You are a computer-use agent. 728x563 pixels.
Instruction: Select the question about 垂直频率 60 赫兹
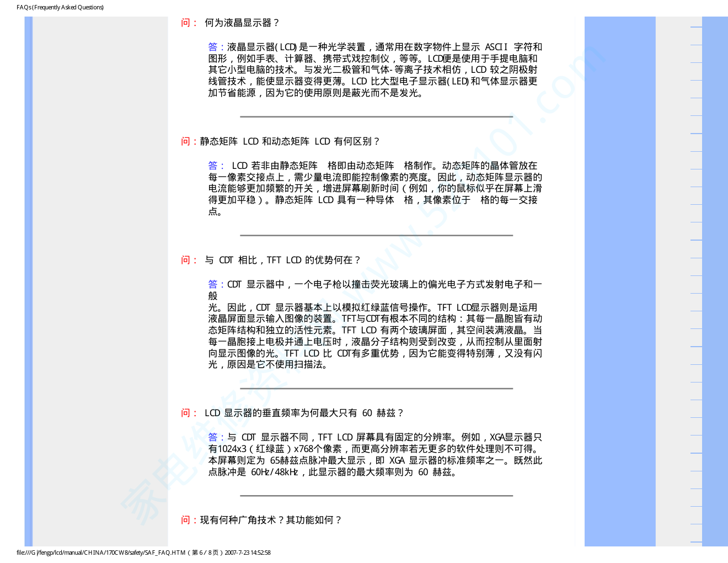click(304, 413)
